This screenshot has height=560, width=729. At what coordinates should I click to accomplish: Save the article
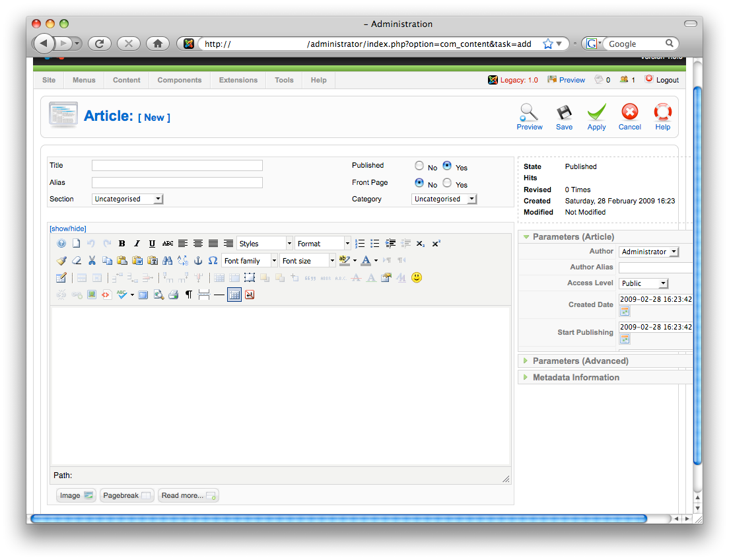tap(564, 117)
